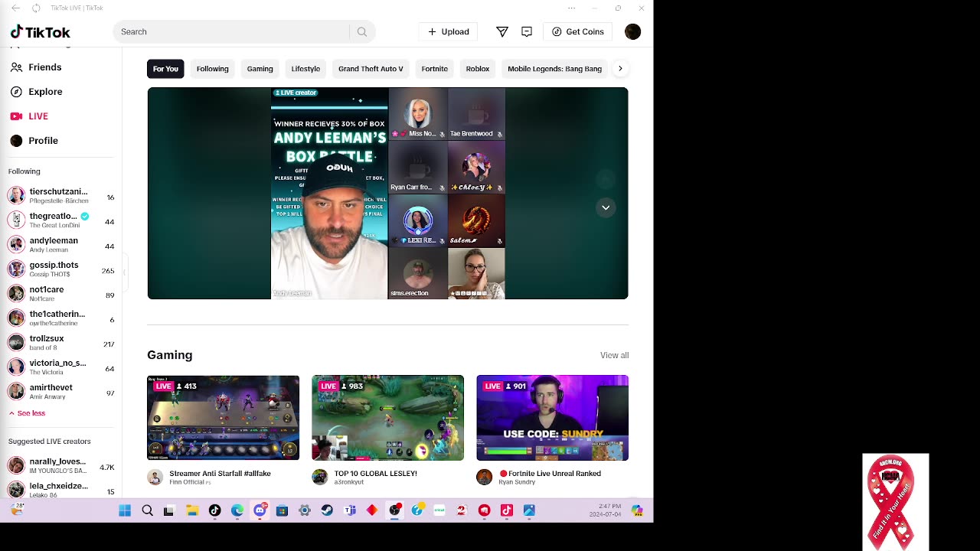Open narally_loves... suggested creator

[x=61, y=465]
